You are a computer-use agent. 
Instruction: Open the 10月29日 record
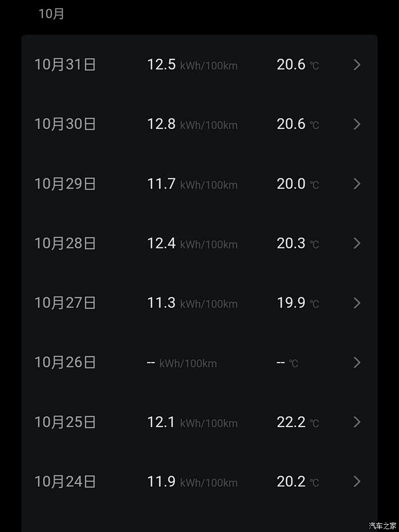click(65, 184)
